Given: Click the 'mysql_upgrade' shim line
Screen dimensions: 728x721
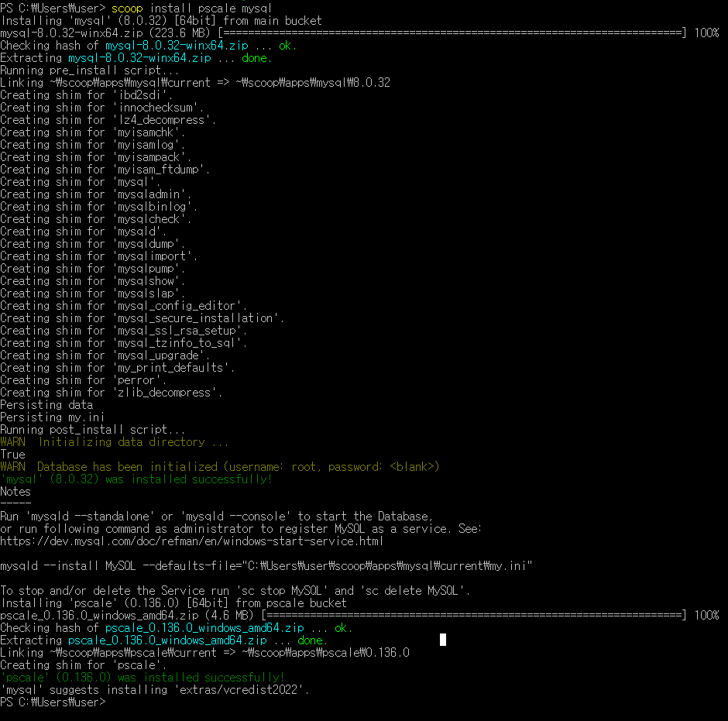Looking at the screenshot, I should 105,355.
